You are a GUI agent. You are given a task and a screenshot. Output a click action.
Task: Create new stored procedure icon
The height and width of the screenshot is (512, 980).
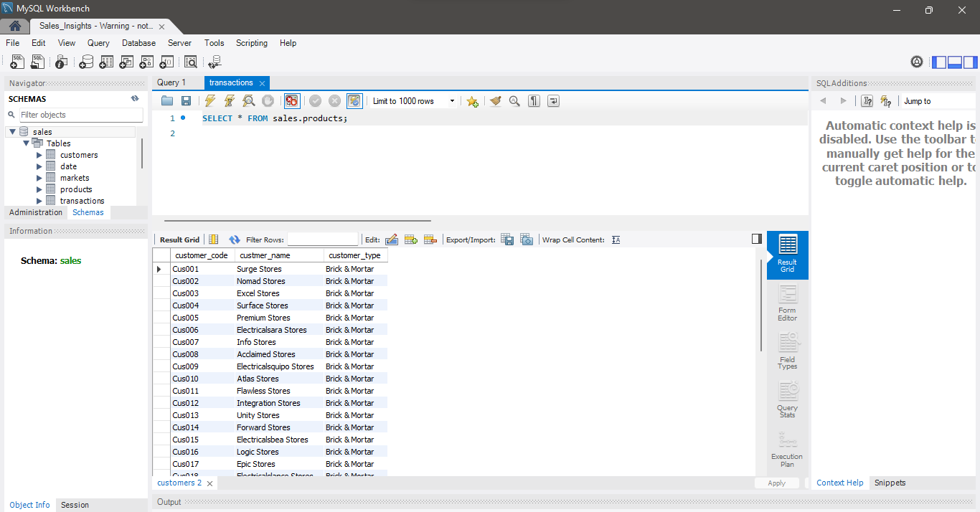[x=146, y=62]
